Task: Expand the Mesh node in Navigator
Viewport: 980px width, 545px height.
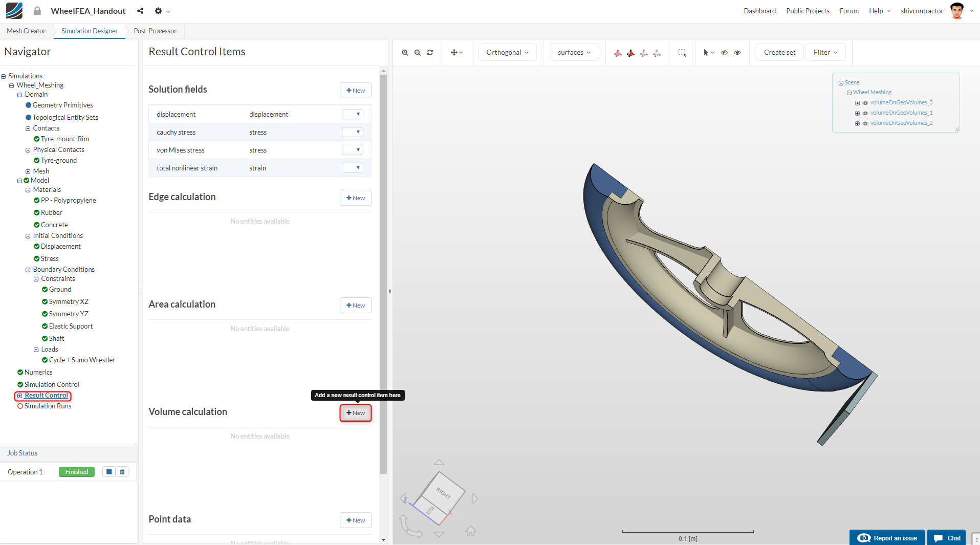Action: (28, 171)
